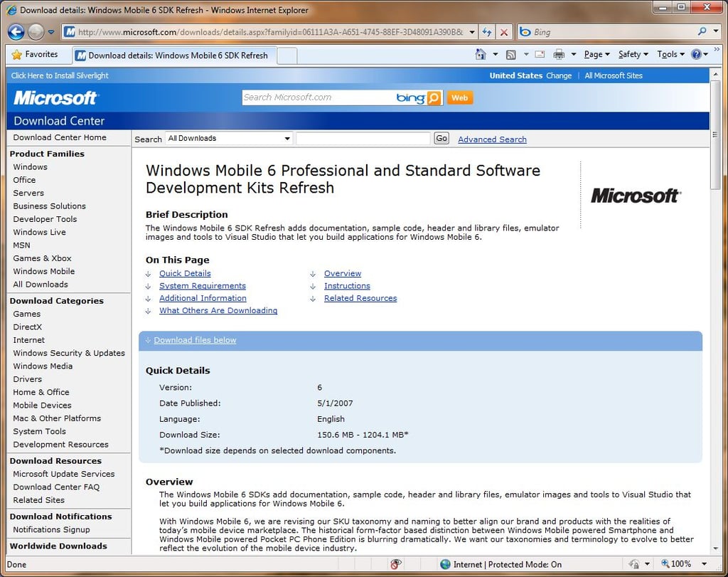This screenshot has height=577, width=728.
Task: Open recent pages dropdown beside Forward button
Action: tap(51, 32)
